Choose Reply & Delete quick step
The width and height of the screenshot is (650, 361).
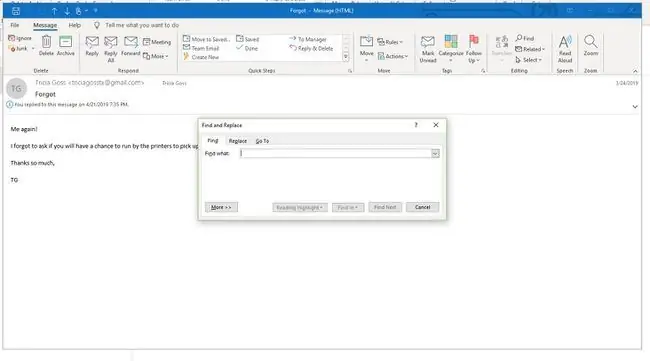tap(311, 48)
